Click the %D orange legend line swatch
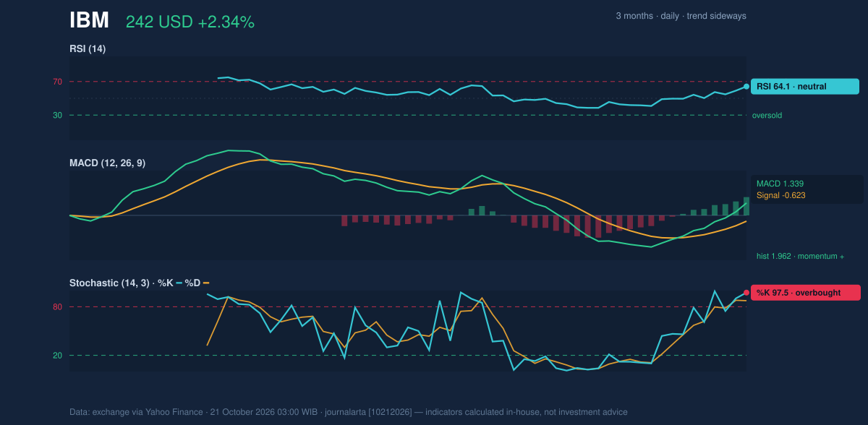The image size is (868, 425). point(206,283)
